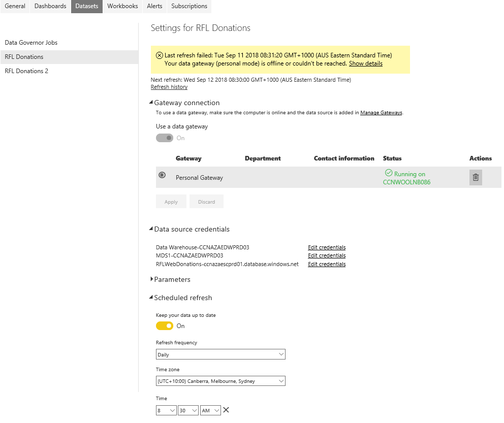Toggle the Use a data gateway switch
Image resolution: width=504 pixels, height=423 pixels.
(165, 138)
